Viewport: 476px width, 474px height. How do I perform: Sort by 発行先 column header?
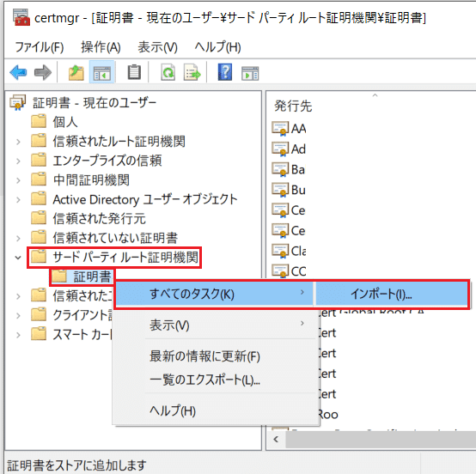[293, 106]
